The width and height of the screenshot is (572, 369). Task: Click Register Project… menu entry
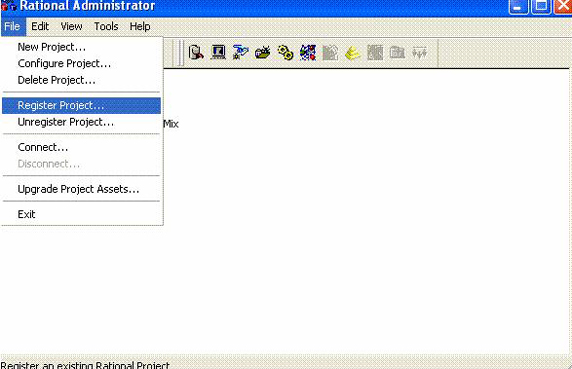[x=81, y=105]
